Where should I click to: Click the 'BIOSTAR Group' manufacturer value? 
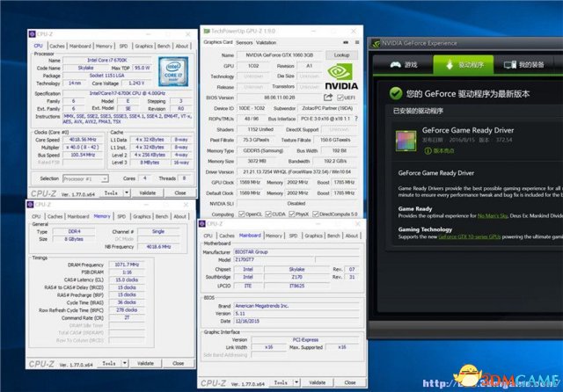(296, 251)
